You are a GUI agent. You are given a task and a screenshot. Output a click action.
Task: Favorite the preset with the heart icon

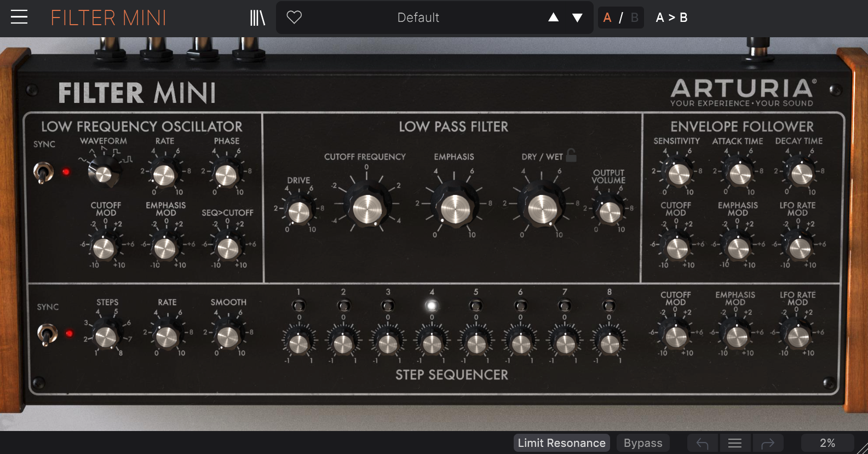(294, 18)
